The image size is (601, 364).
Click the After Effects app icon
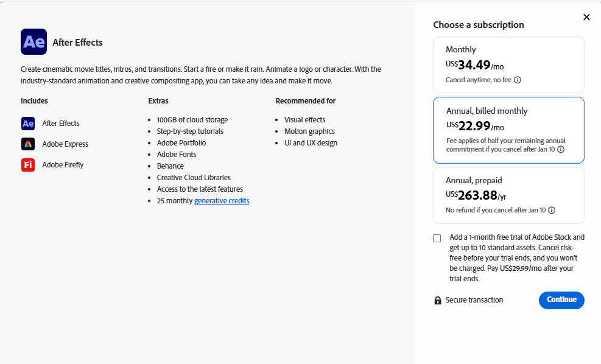tap(32, 41)
